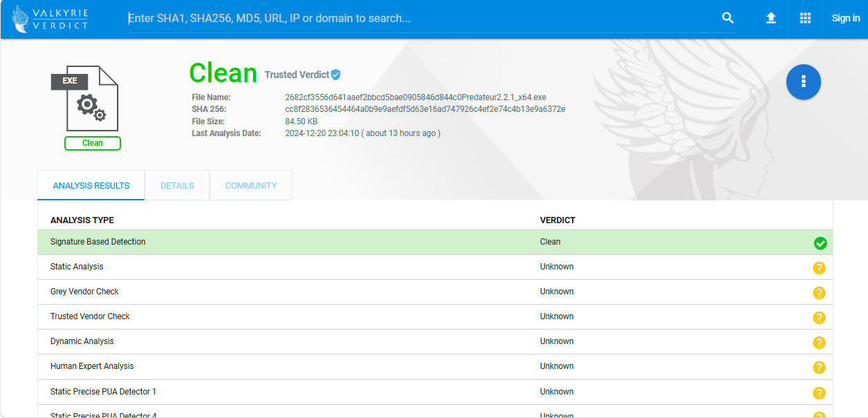Select the Static Analysis row label
The image size is (868, 418).
point(77,267)
